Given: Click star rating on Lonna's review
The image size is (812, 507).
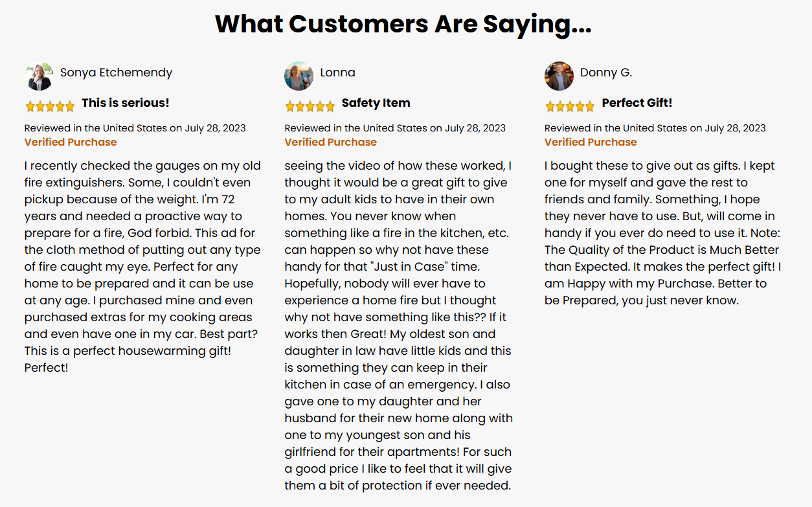Looking at the screenshot, I should pos(310,106).
